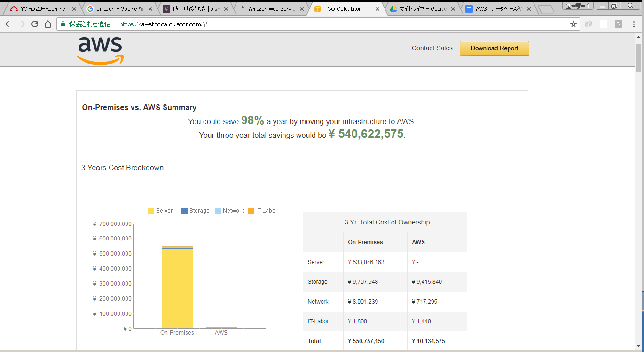This screenshot has height=352, width=644.
Task: Click the 98% savings figure
Action: (252, 120)
